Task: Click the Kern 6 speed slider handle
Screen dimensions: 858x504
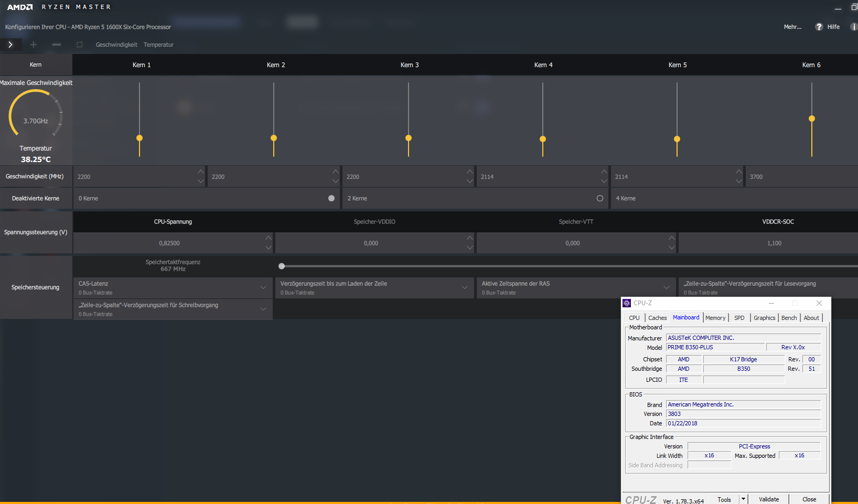Action: (812, 119)
